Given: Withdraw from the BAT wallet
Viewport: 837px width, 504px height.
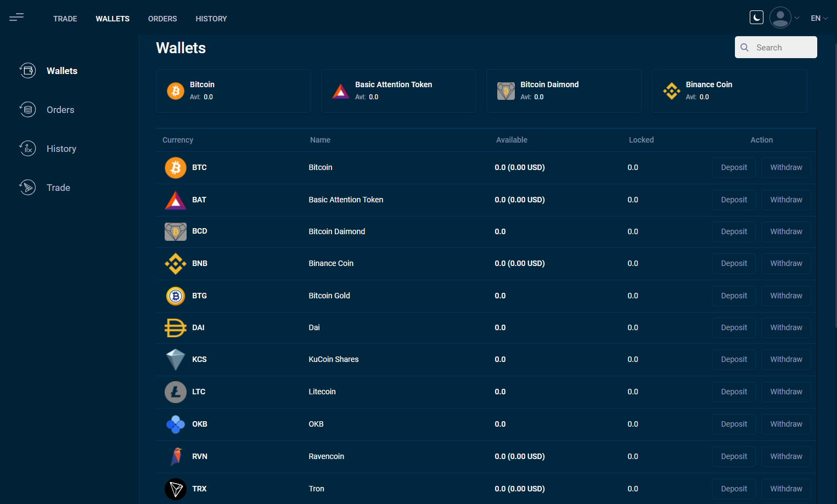Looking at the screenshot, I should 786,200.
